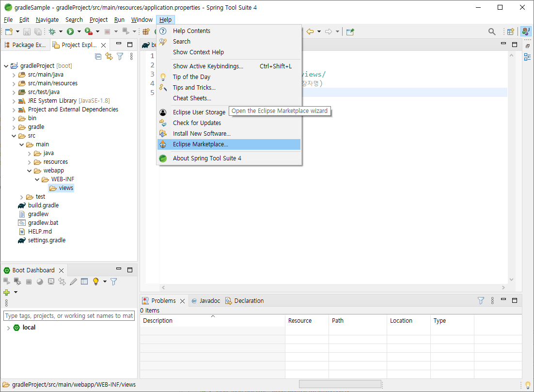Viewport: 534px width, 392px height.
Task: Click the tip lightbulb in status bar
Action: 528,385
